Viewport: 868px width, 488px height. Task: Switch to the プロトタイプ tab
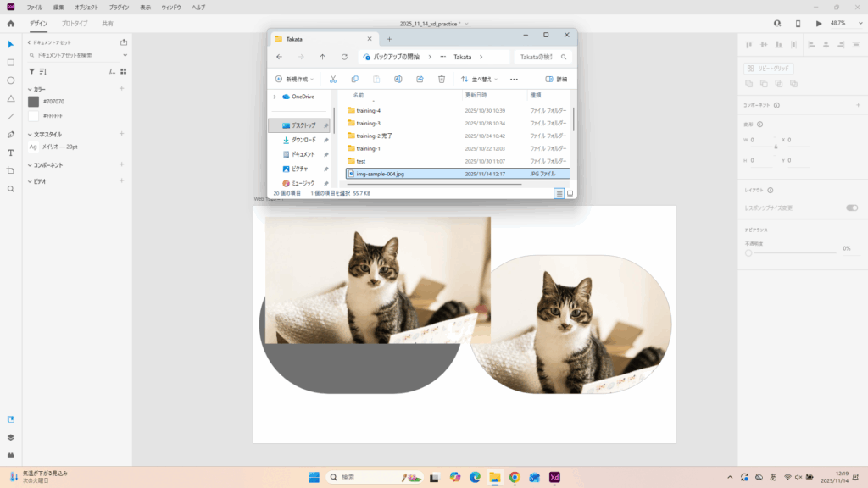pyautogui.click(x=75, y=24)
